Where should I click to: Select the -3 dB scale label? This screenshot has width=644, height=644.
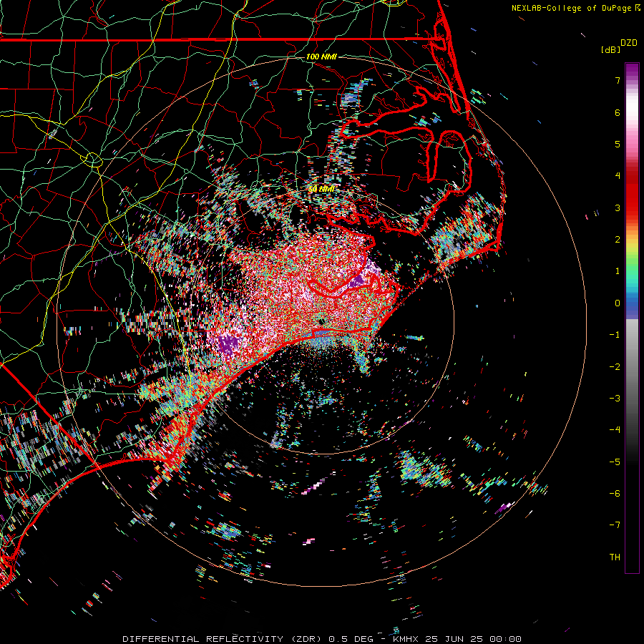coord(615,398)
